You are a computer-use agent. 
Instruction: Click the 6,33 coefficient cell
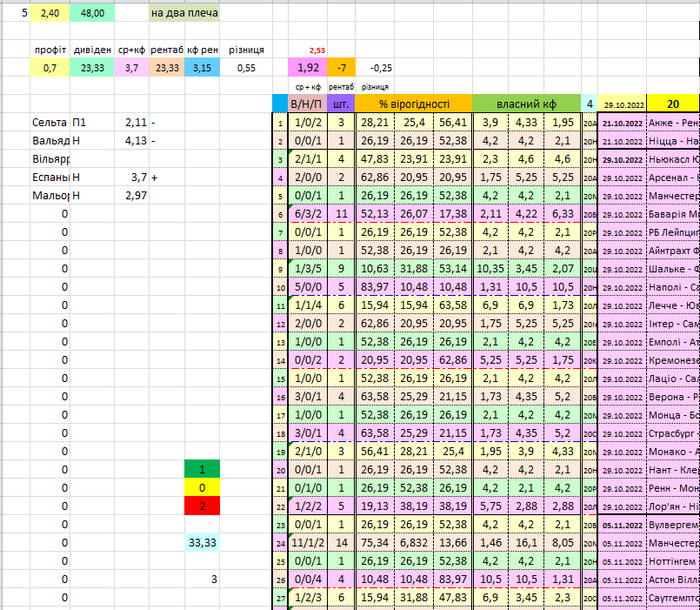click(x=562, y=214)
